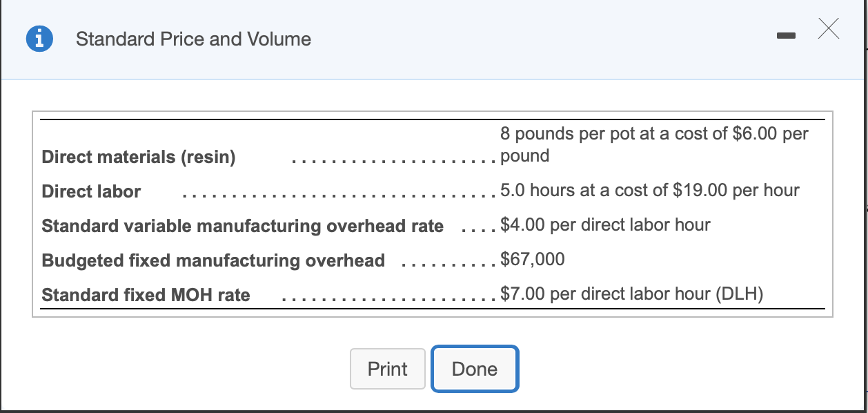The height and width of the screenshot is (413, 868).
Task: Select the Standard fixed MOH rate label
Action: coord(147,295)
